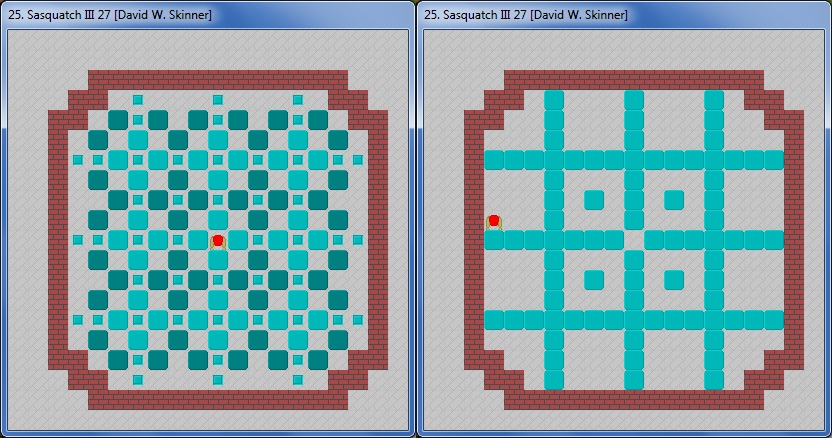Screen dimensions: 832x438
Task: Click far-left goal square of lowest row, left window
Action: click(x=78, y=320)
